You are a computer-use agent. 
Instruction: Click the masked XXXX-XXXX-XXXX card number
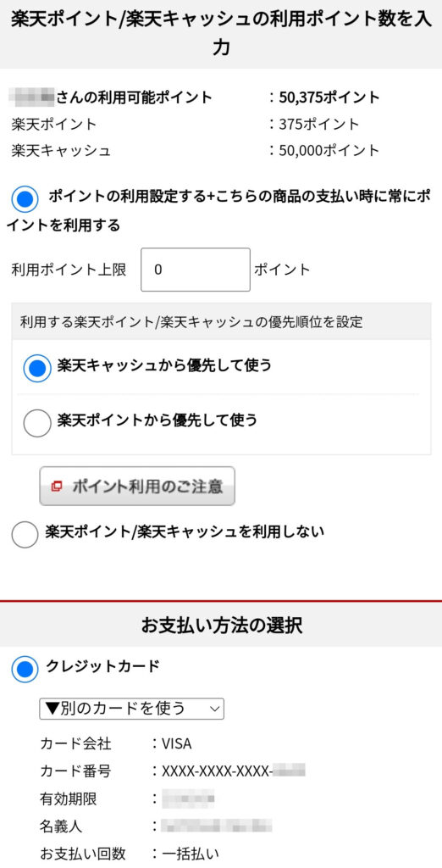click(234, 771)
